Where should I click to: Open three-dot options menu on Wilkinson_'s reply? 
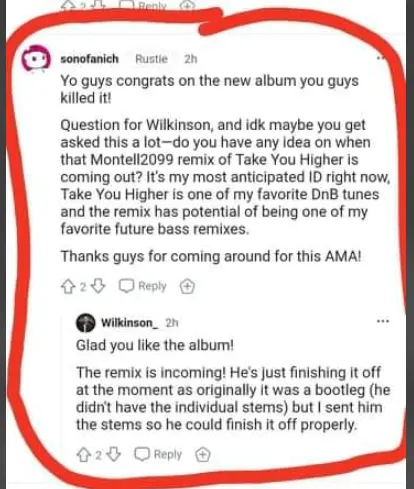point(383,321)
